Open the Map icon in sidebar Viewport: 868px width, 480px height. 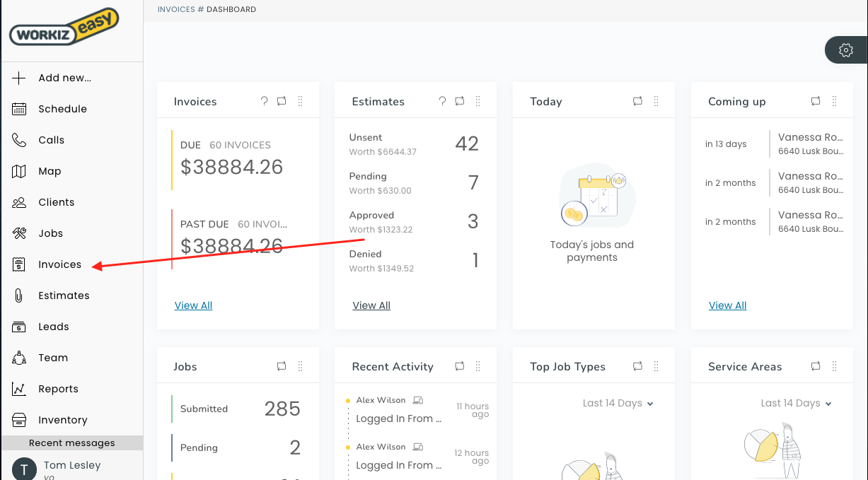(x=19, y=171)
